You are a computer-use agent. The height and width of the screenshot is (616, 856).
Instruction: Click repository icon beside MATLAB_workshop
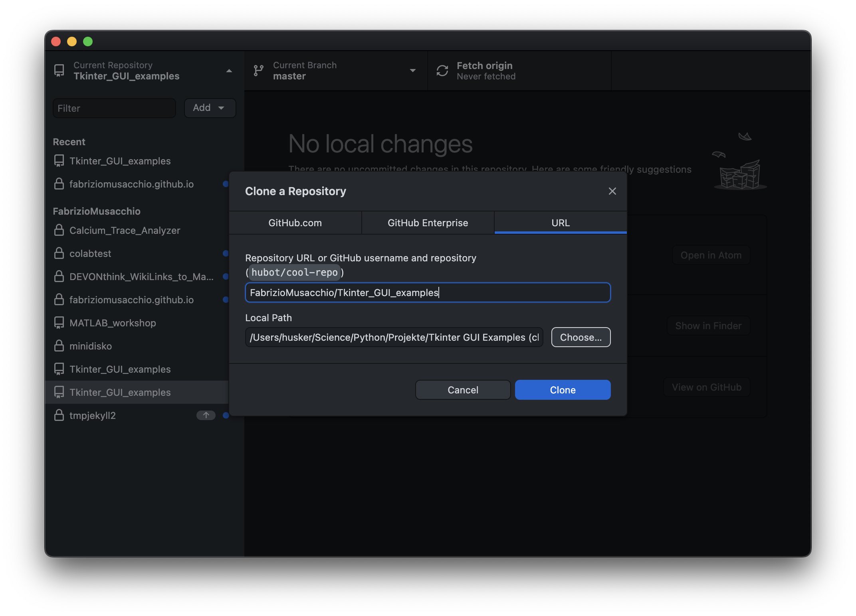[x=59, y=323]
